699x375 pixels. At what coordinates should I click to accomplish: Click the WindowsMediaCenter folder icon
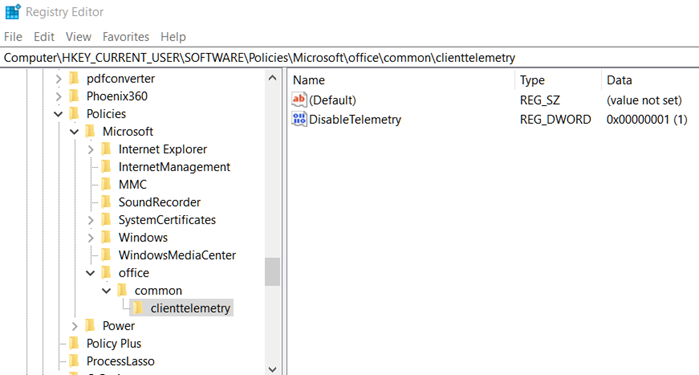[x=106, y=255]
